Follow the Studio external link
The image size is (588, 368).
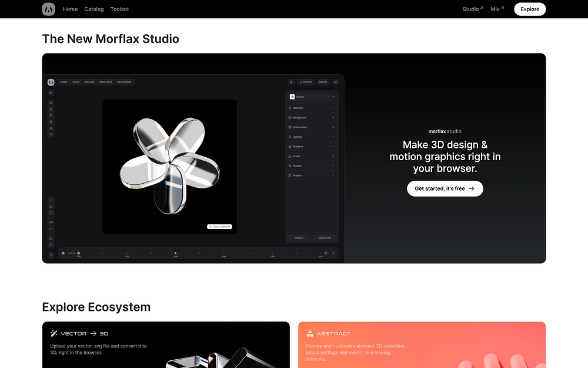coord(473,9)
